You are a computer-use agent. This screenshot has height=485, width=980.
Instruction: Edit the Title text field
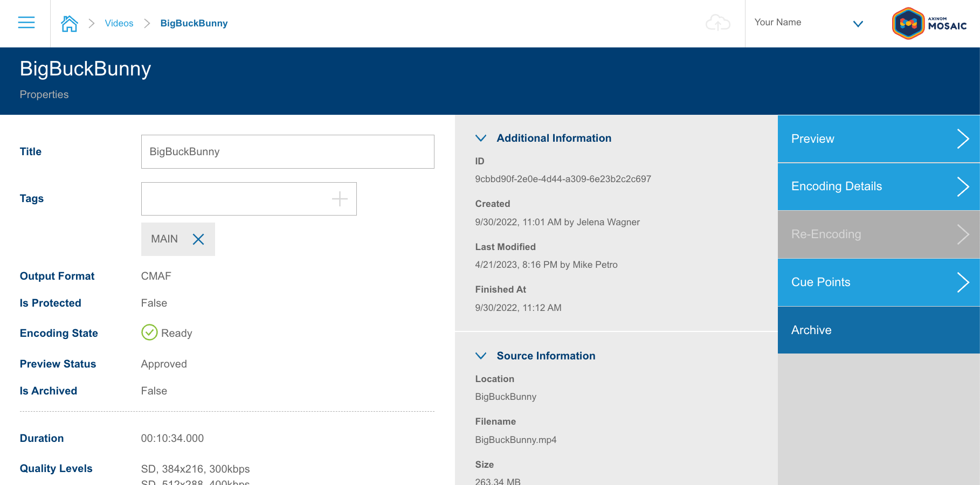(x=287, y=151)
